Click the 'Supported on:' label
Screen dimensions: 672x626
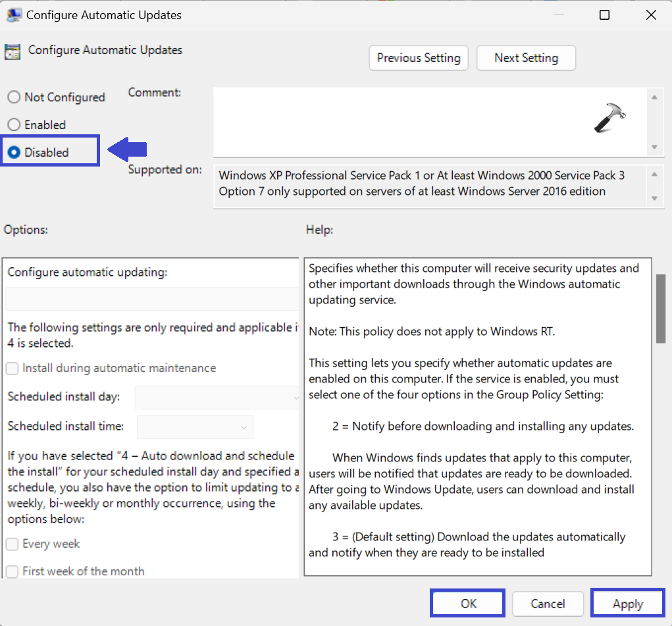165,170
